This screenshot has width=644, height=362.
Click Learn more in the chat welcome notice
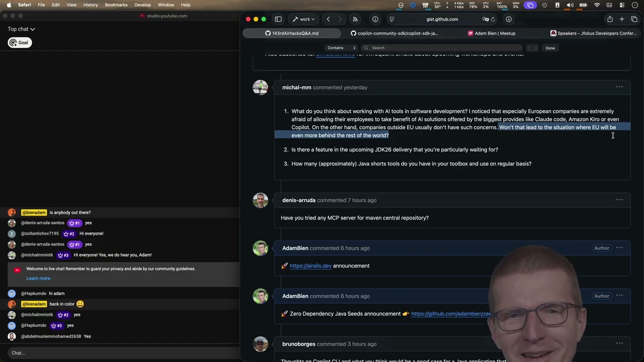pos(38,278)
